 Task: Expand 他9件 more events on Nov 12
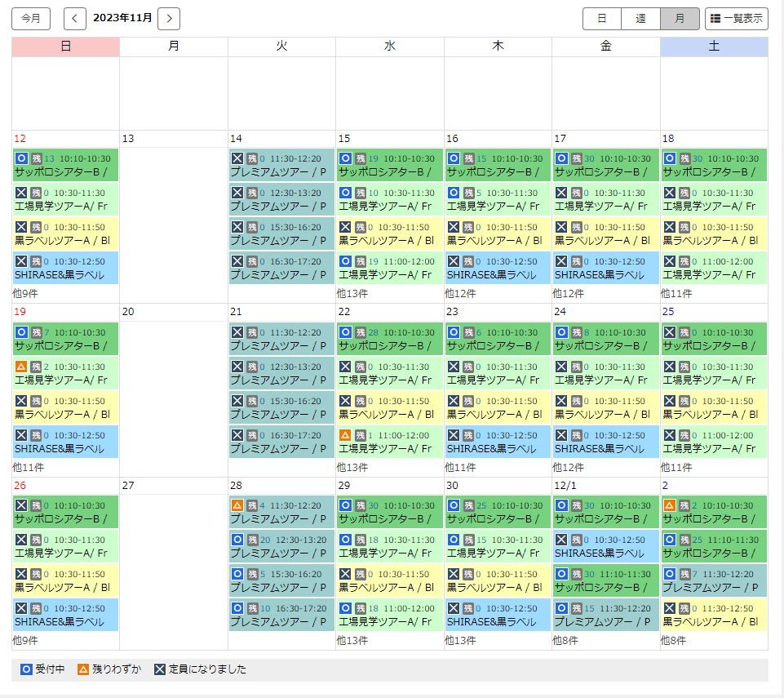point(25,294)
